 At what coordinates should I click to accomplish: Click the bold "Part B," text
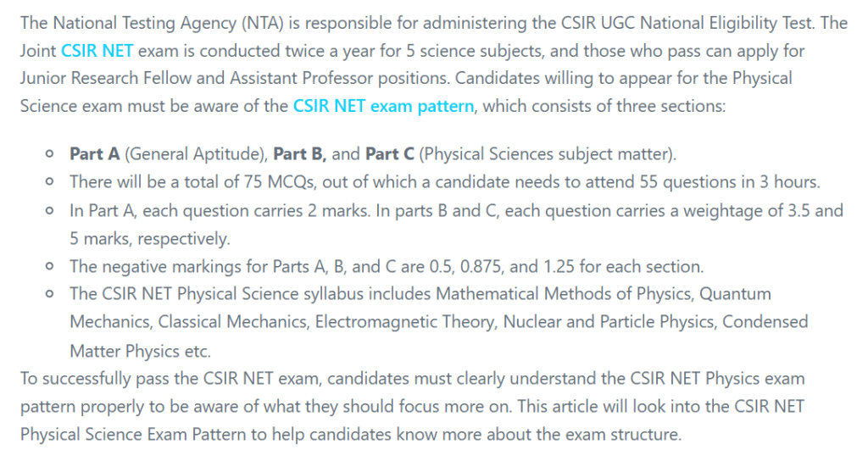(300, 154)
